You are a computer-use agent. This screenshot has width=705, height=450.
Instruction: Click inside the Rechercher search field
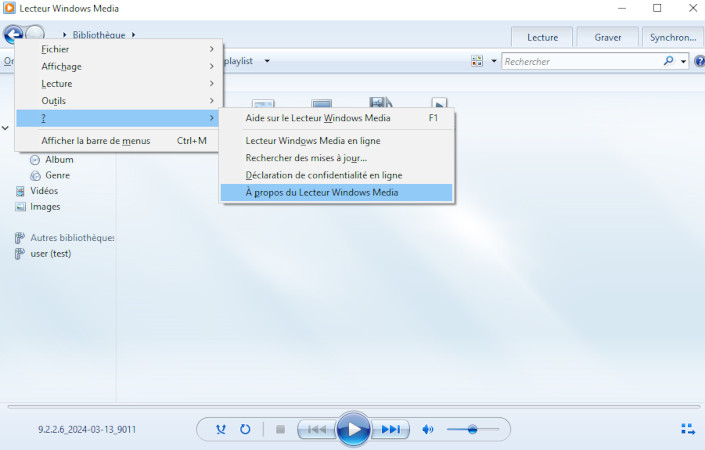coord(581,61)
